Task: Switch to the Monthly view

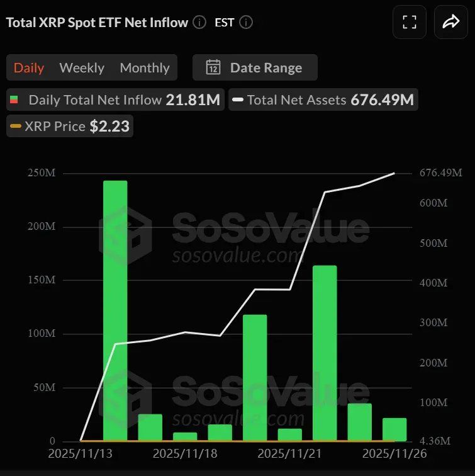Action: pos(145,67)
